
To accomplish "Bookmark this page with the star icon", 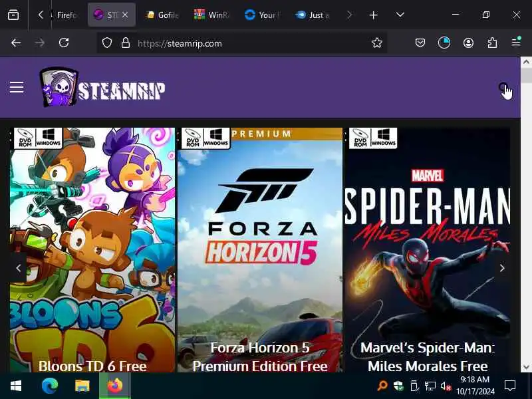I will point(377,43).
